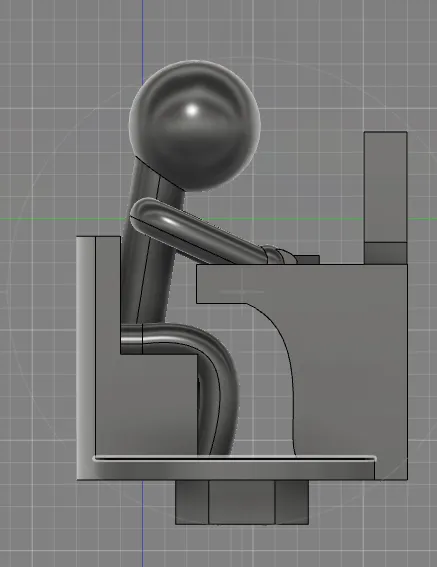Select the keyboard under the figure's hand
The height and width of the screenshot is (567, 437).
(x=307, y=260)
